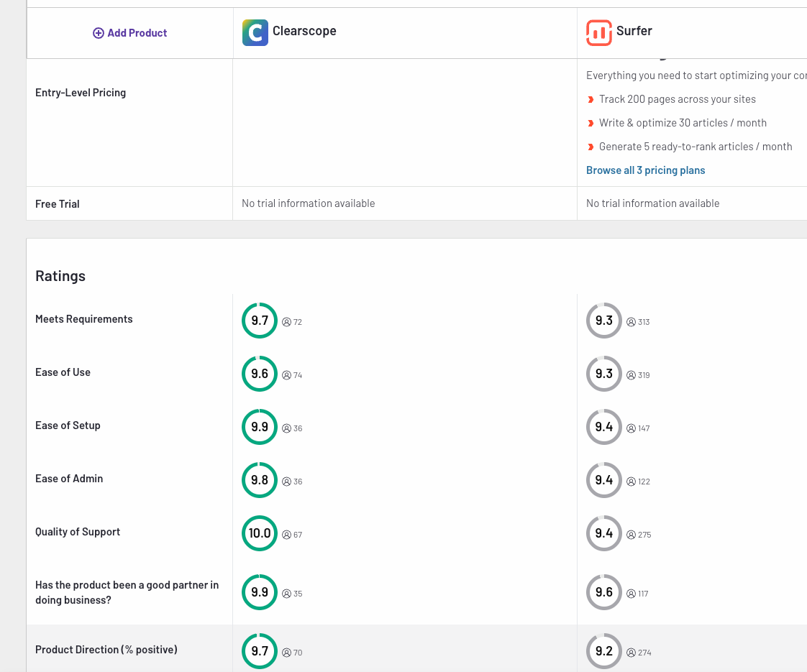Viewport: 807px width, 672px height.
Task: Click Surfer Ease of Use 9.3 circle
Action: [604, 374]
